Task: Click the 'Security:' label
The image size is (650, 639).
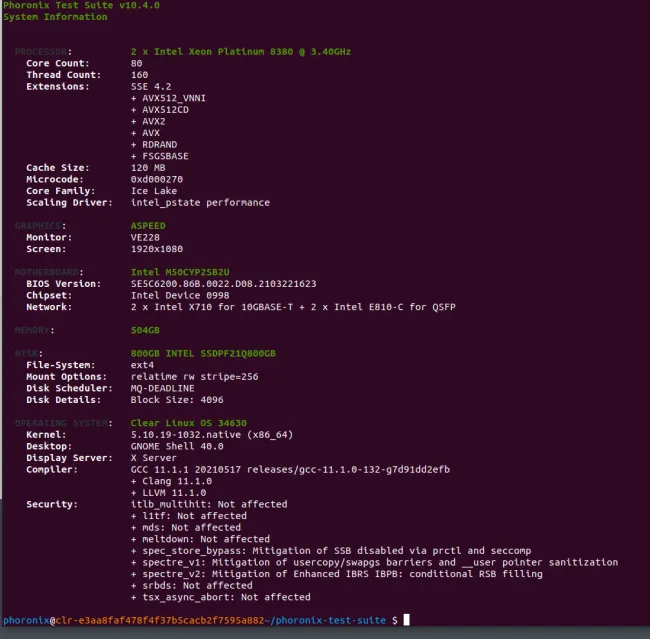Action: point(52,505)
